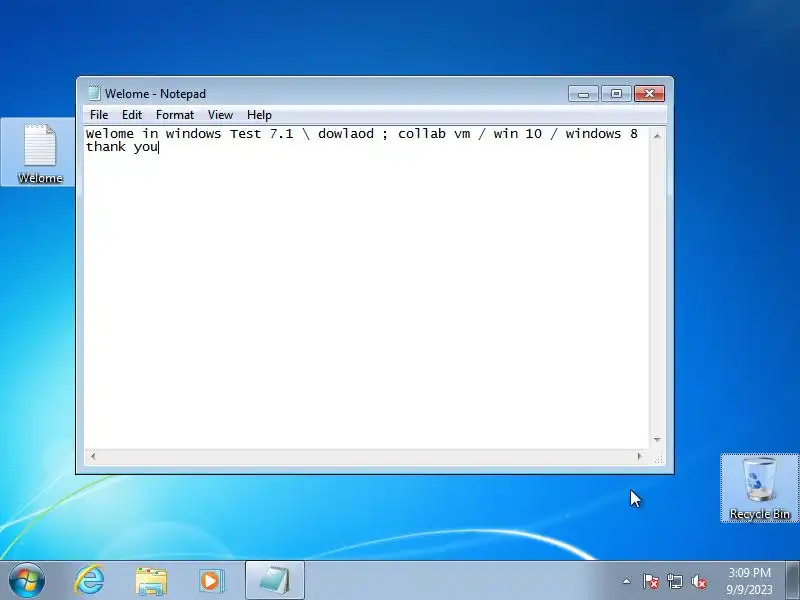800x600 pixels.
Task: Open the View menu
Action: [220, 115]
